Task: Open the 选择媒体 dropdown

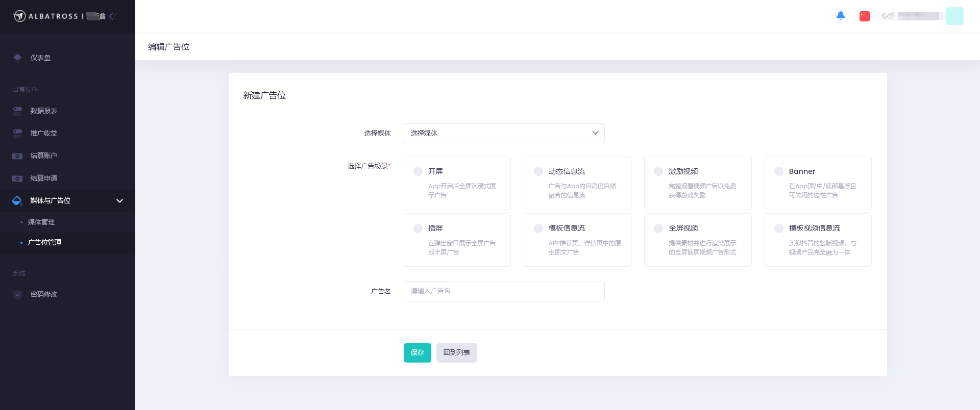Action: tap(504, 133)
